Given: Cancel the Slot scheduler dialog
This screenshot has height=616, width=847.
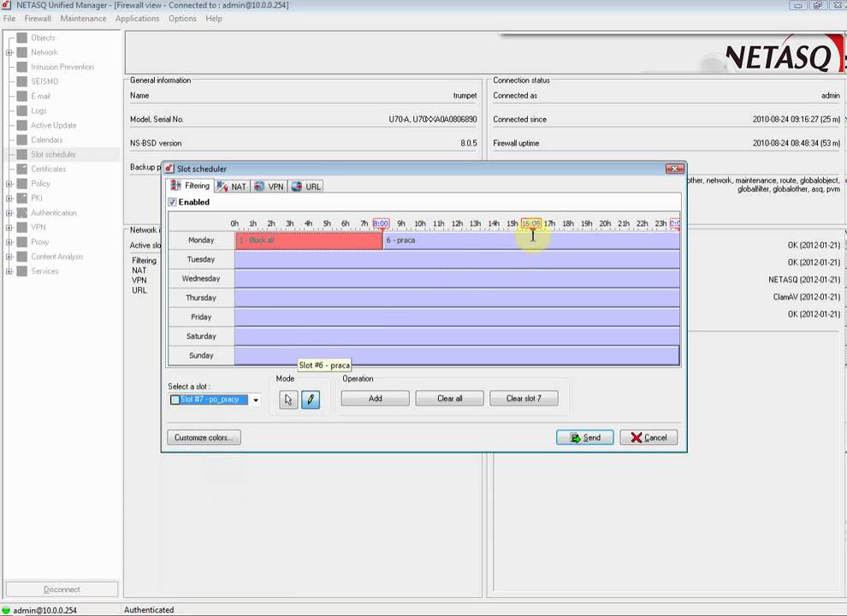Looking at the screenshot, I should [x=649, y=438].
